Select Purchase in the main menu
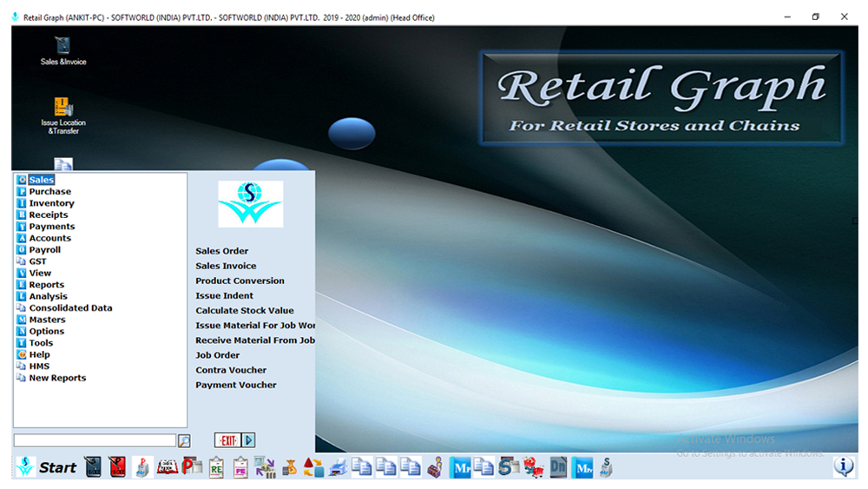 pos(49,191)
